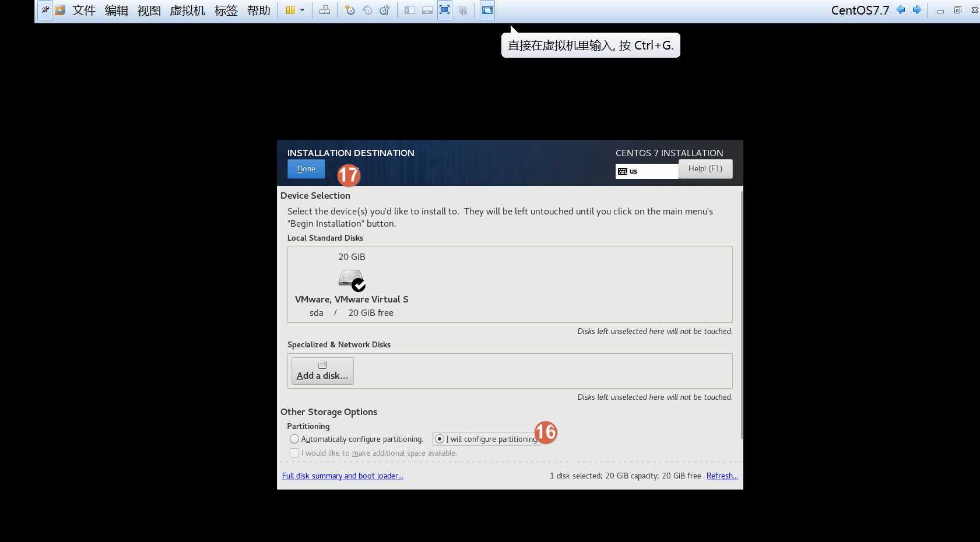Open Full disk summary and boot loader link
This screenshot has height=542, width=980.
coord(343,476)
